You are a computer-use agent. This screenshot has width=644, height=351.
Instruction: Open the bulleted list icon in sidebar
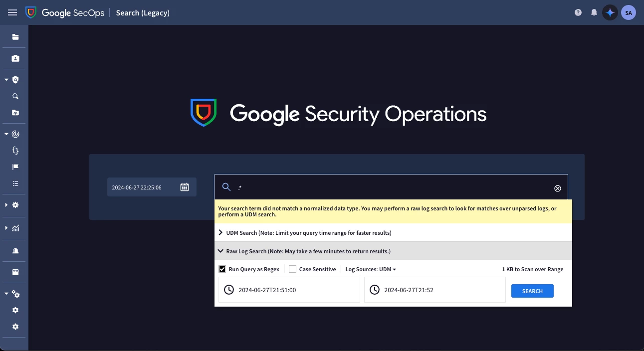coord(15,183)
